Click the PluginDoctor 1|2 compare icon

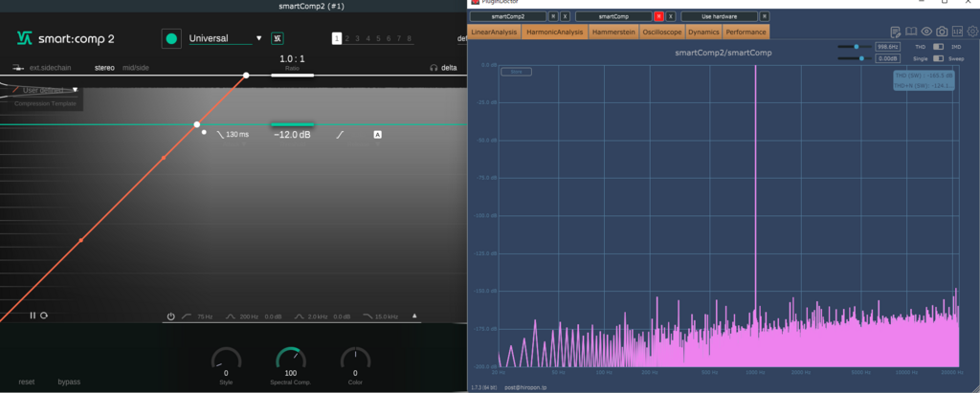[x=957, y=32]
